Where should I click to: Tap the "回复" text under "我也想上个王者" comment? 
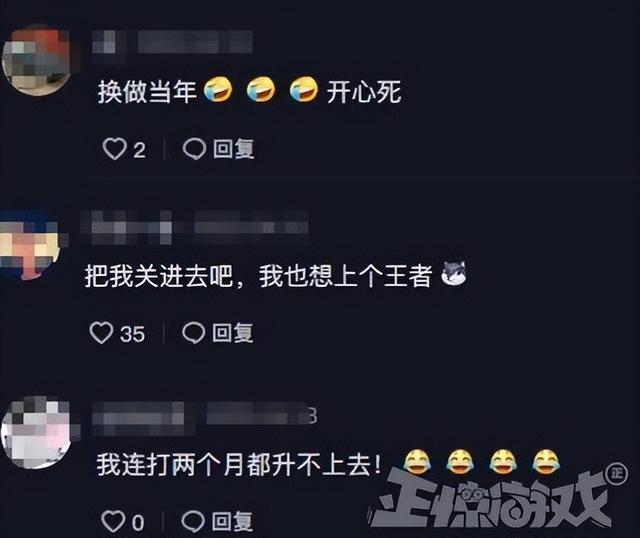click(233, 333)
